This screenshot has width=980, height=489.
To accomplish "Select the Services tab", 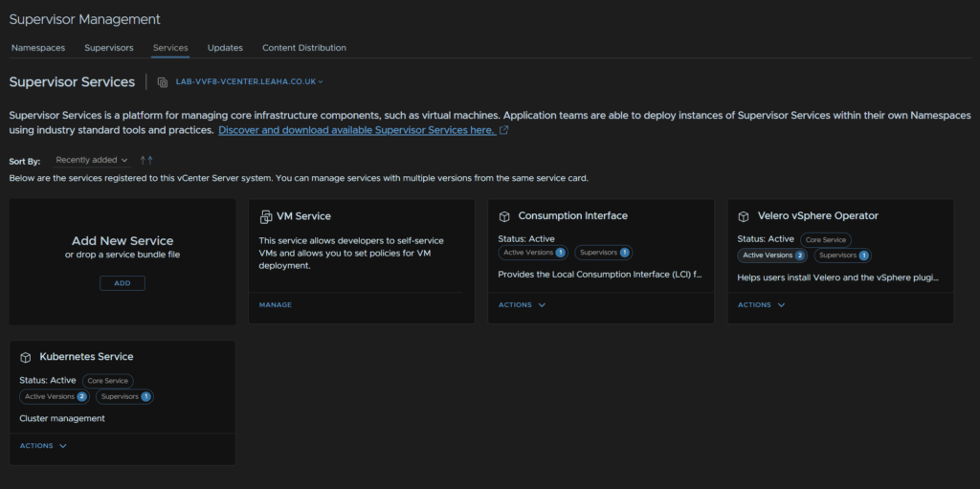I will [170, 48].
